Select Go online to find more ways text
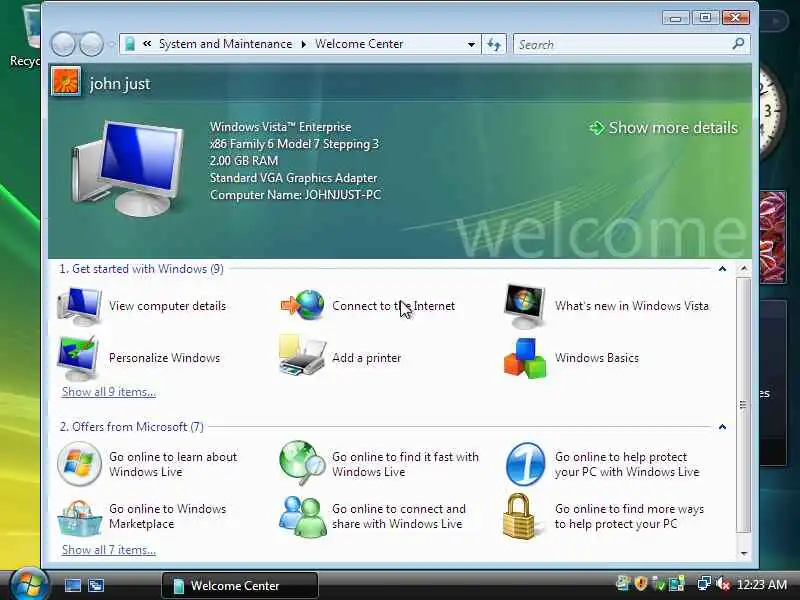 (629, 516)
